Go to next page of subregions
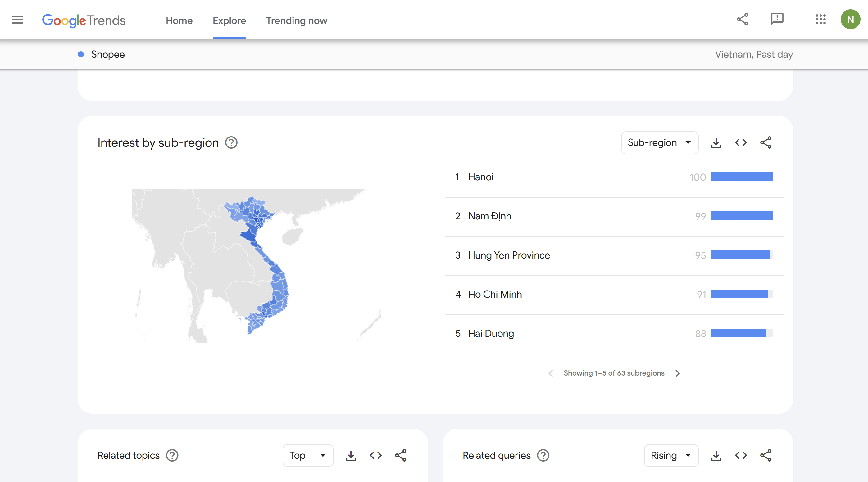Screen dimensions: 868x482 pos(678,373)
